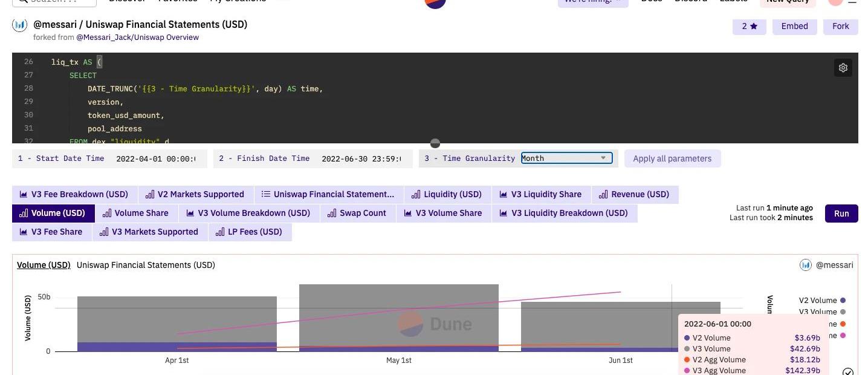Click the tooltip date 2022-06-01 00:00
Viewport: 868px width, 375px height.
click(x=717, y=324)
